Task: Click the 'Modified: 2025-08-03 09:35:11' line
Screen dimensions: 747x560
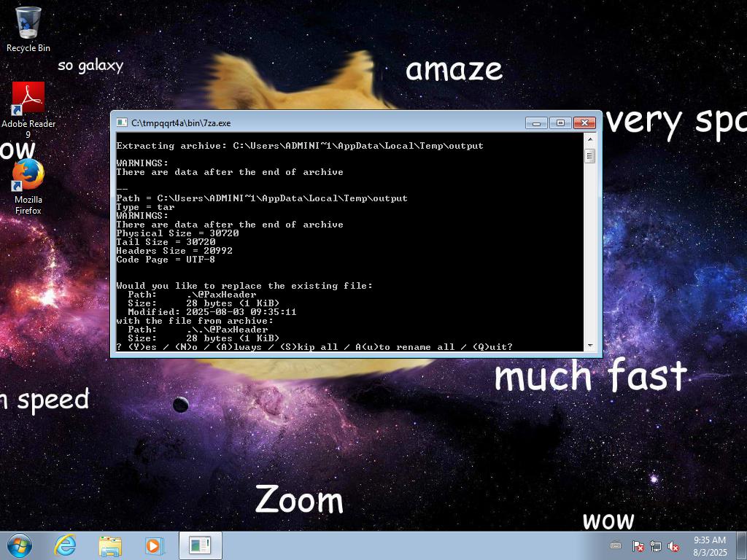Action: coord(212,312)
